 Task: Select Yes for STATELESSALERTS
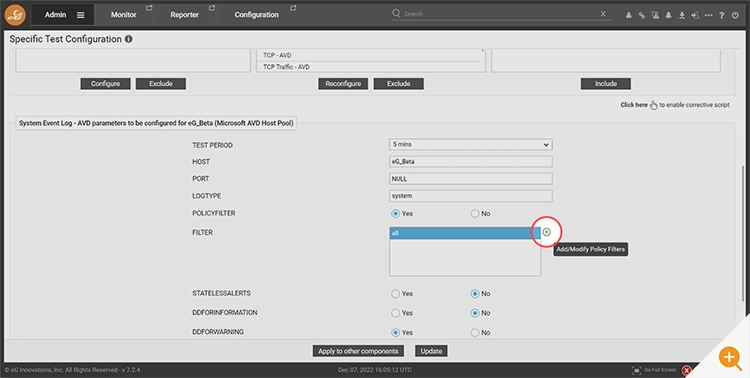(395, 293)
